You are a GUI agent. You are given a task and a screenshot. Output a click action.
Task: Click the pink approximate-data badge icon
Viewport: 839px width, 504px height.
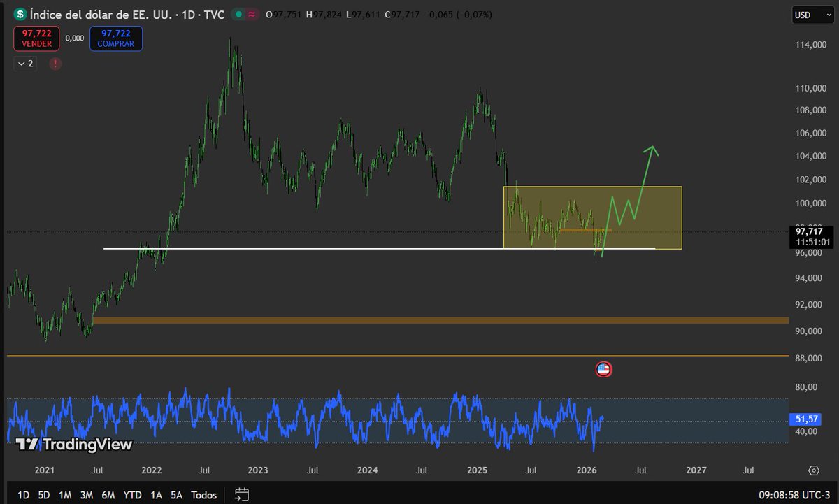point(250,14)
